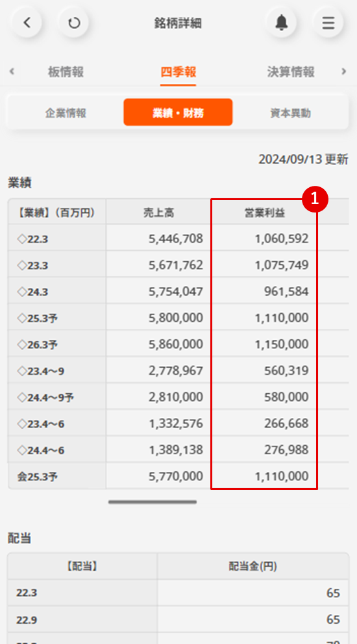Show previous tabs with left chevron
357x644 pixels.
pyautogui.click(x=12, y=71)
